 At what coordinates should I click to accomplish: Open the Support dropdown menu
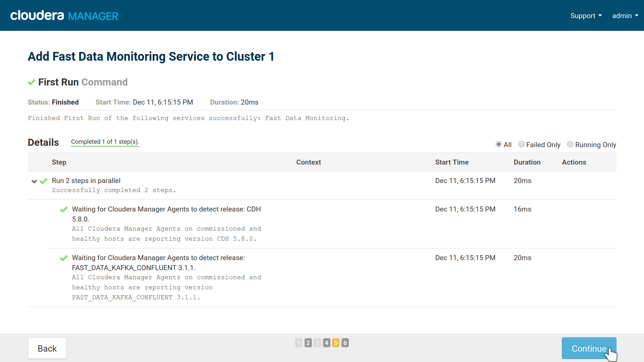(x=586, y=16)
